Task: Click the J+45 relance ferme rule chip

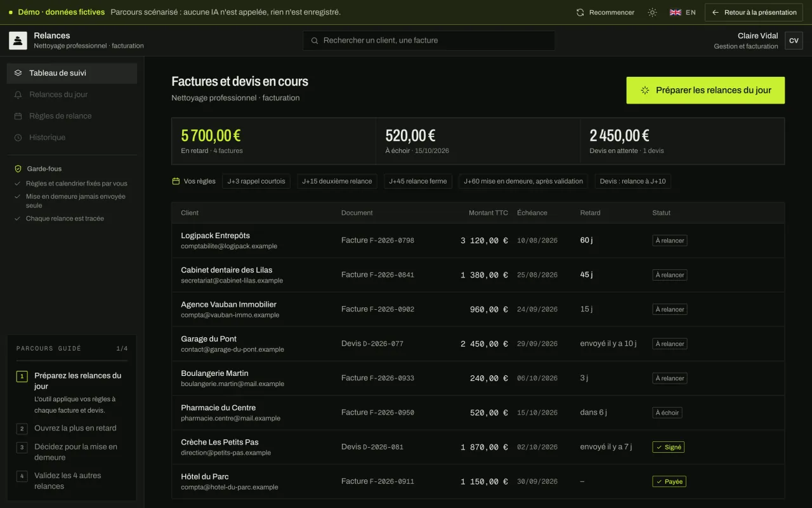Action: tap(418, 181)
